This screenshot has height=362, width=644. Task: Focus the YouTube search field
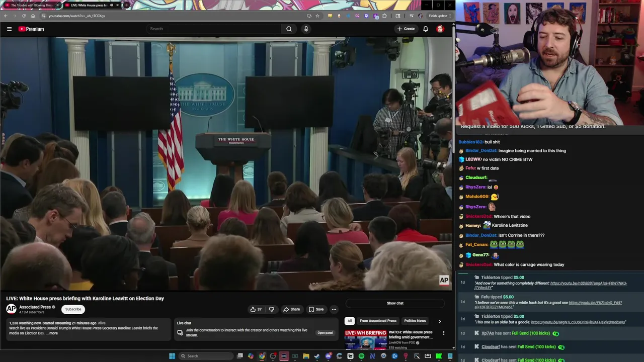click(214, 29)
